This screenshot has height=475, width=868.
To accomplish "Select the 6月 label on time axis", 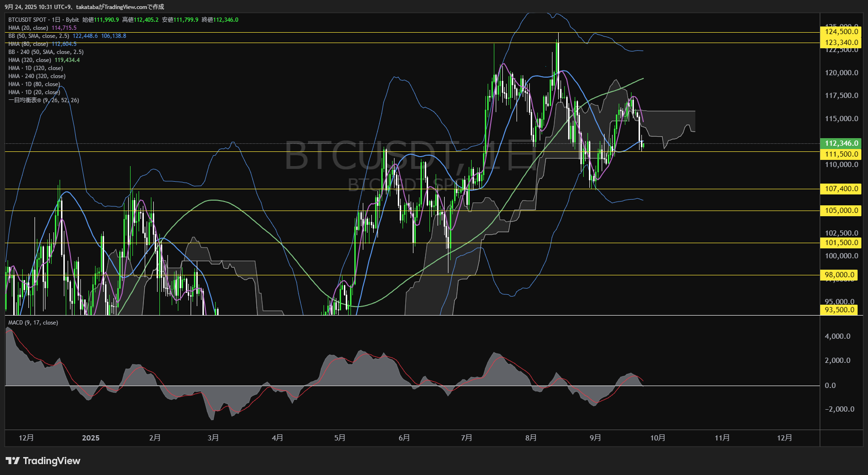I will pyautogui.click(x=404, y=438).
